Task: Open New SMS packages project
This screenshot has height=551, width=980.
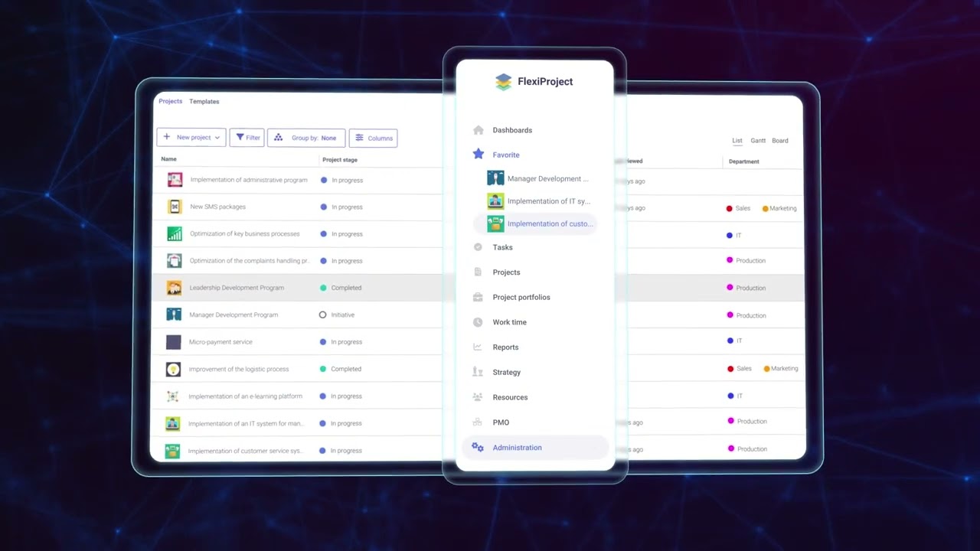Action: coord(218,207)
